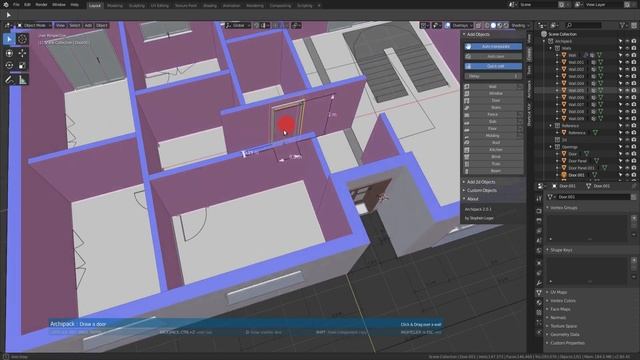Click the Blender logo icon

[x=6, y=5]
